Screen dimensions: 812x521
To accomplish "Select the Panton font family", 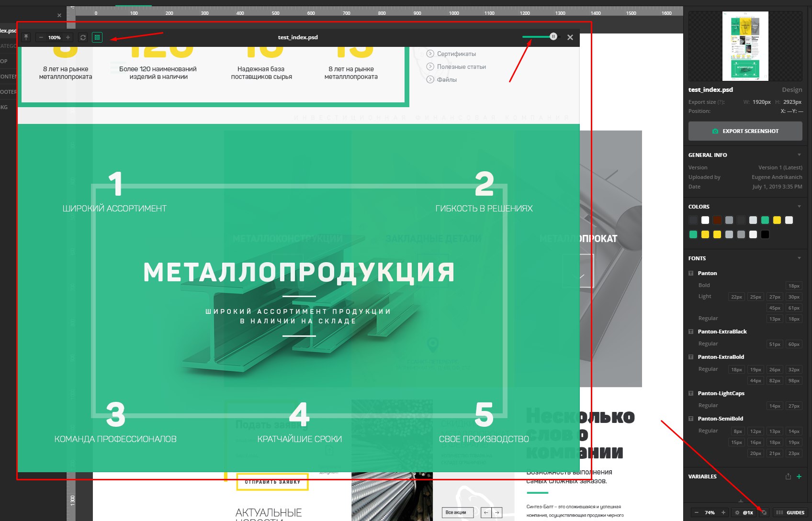I will (x=707, y=273).
